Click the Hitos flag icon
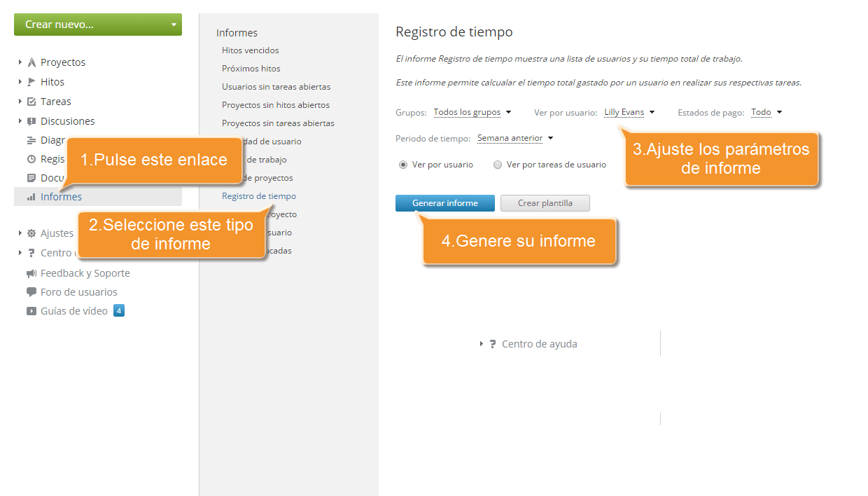The width and height of the screenshot is (868, 496). click(31, 82)
